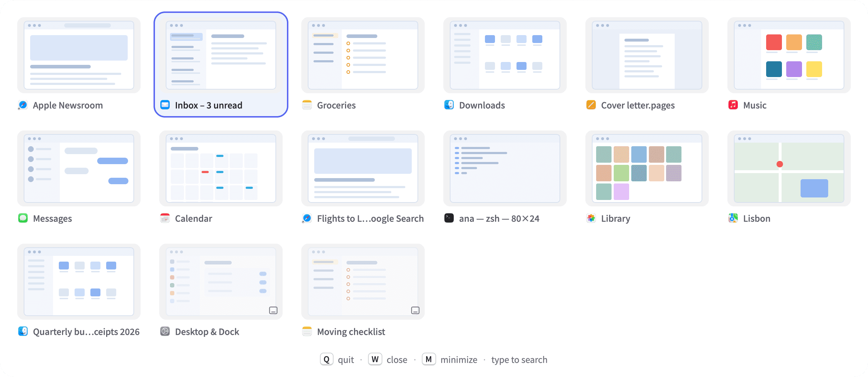
Task: Select the Inbox – 3 unread window thumbnail
Action: coord(221,55)
